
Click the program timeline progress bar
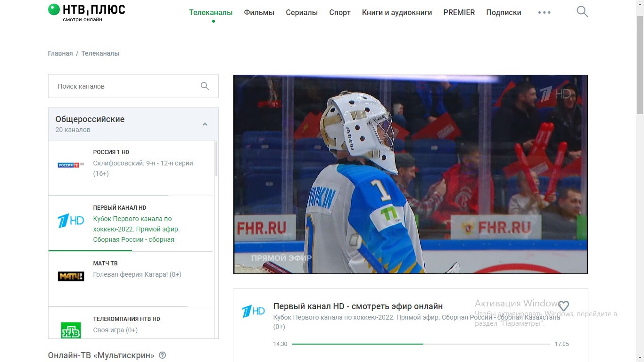pyautogui.click(x=421, y=344)
